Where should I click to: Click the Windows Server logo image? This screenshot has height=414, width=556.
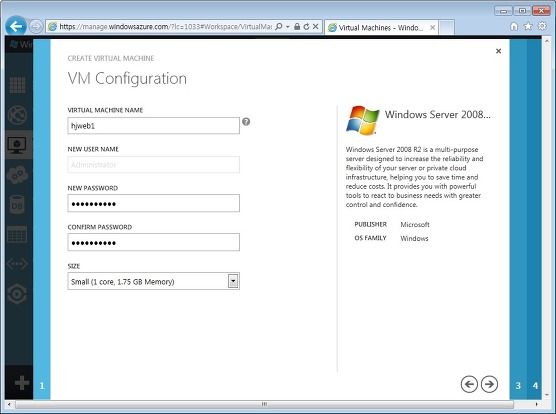(362, 120)
